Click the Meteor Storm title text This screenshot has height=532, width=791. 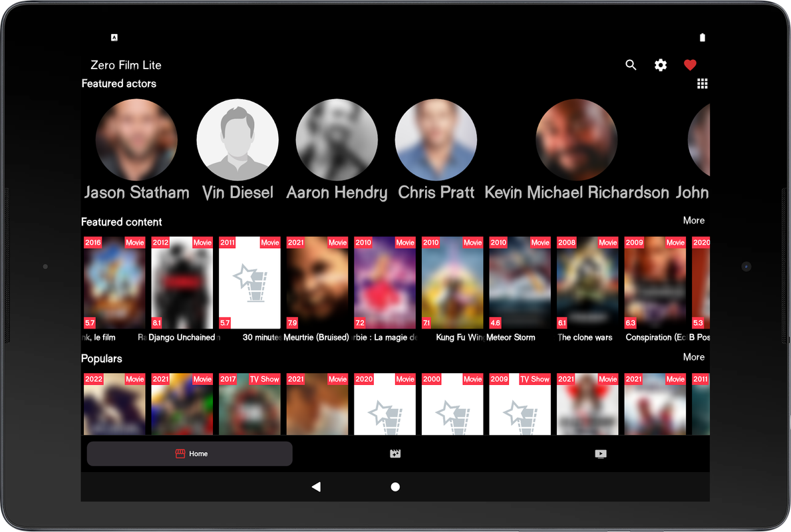tap(510, 337)
